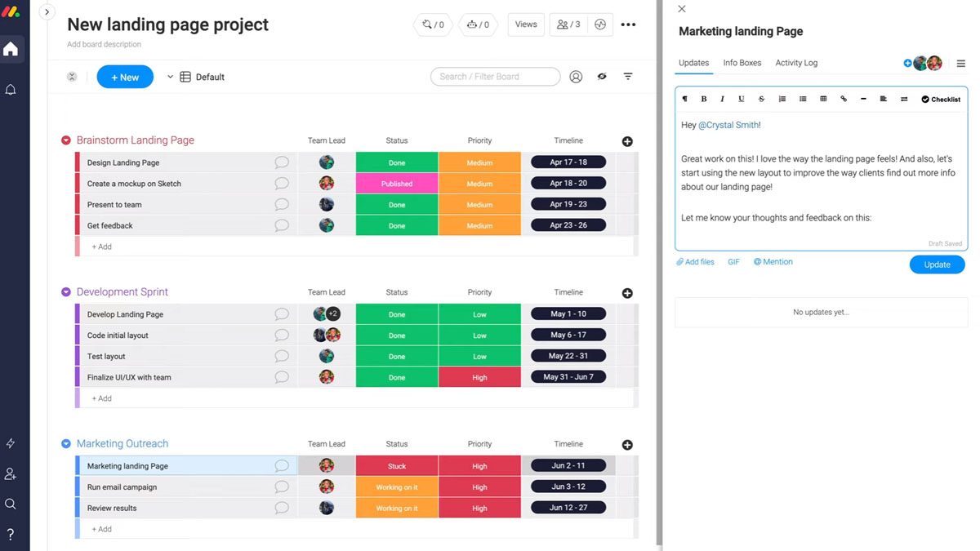Open the Info Boxes tab

coord(741,63)
